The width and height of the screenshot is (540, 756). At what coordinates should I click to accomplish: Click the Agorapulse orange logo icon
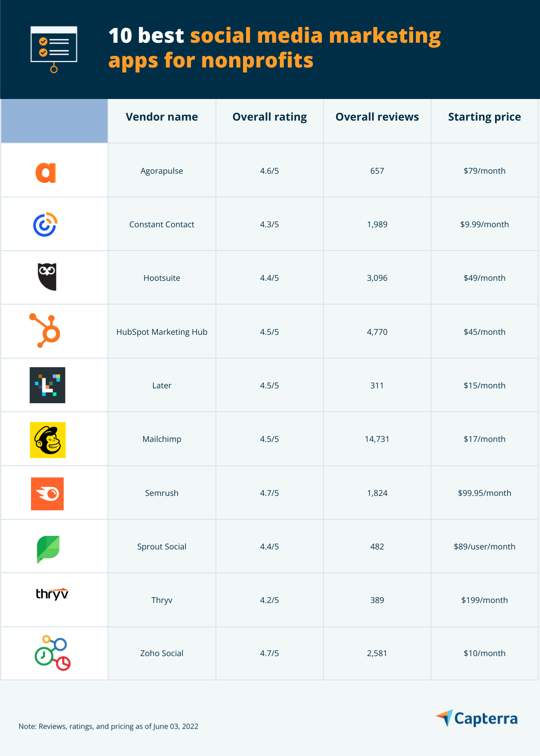click(46, 172)
